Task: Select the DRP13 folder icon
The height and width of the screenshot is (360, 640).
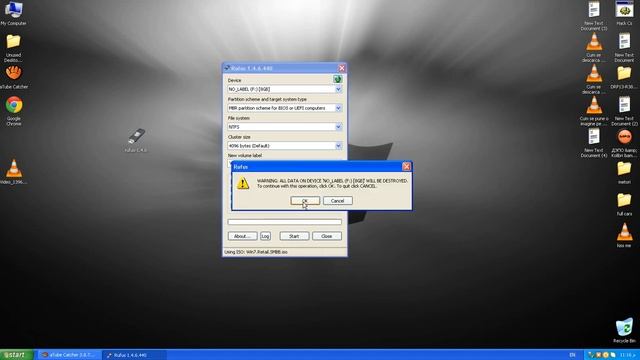Action: click(624, 78)
